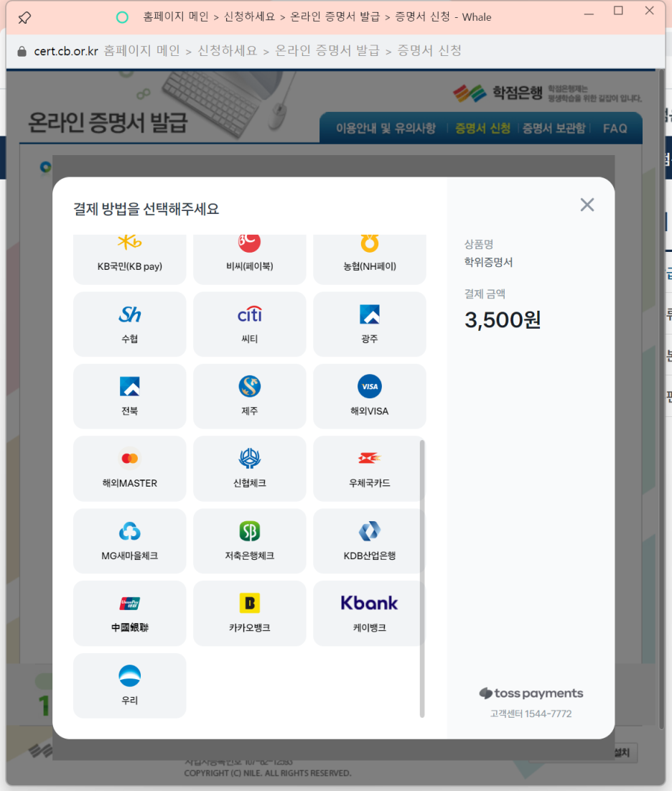Click the pin icon in title bar
Image resolution: width=672 pixels, height=791 pixels.
coord(24,18)
